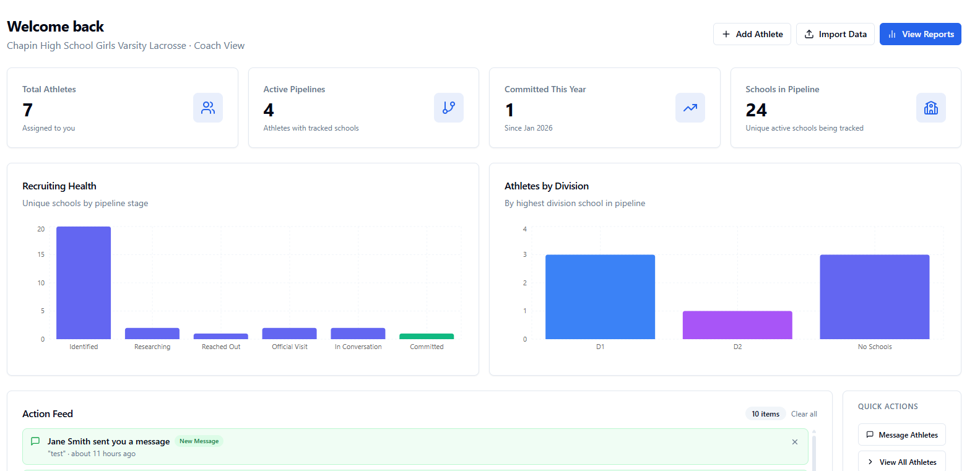Image resolution: width=980 pixels, height=471 pixels.
Task: Click the Official Visit bar
Action: coord(290,334)
